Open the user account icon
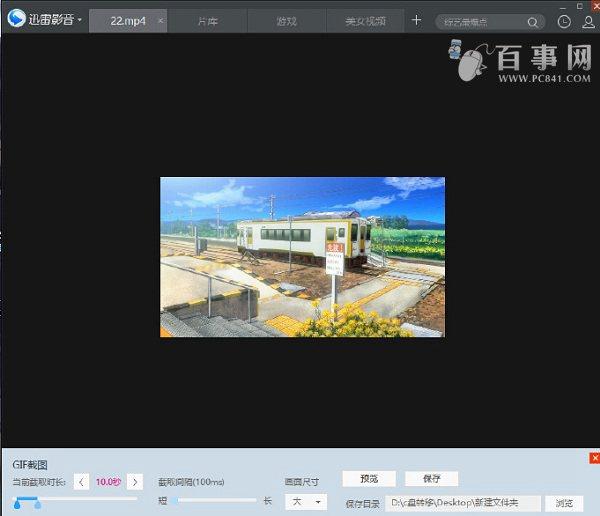Image resolution: width=600 pixels, height=516 pixels. pos(588,22)
